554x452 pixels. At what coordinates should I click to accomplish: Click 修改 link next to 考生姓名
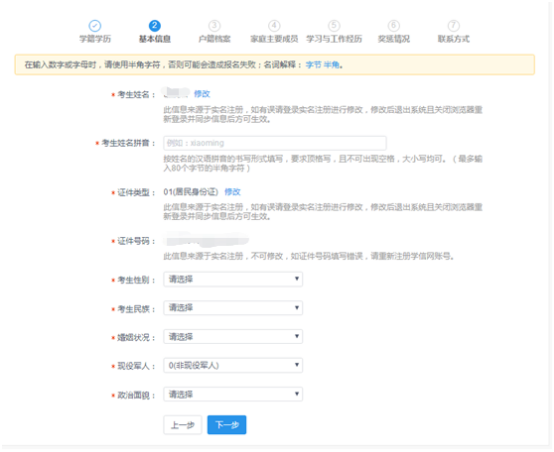coord(202,94)
